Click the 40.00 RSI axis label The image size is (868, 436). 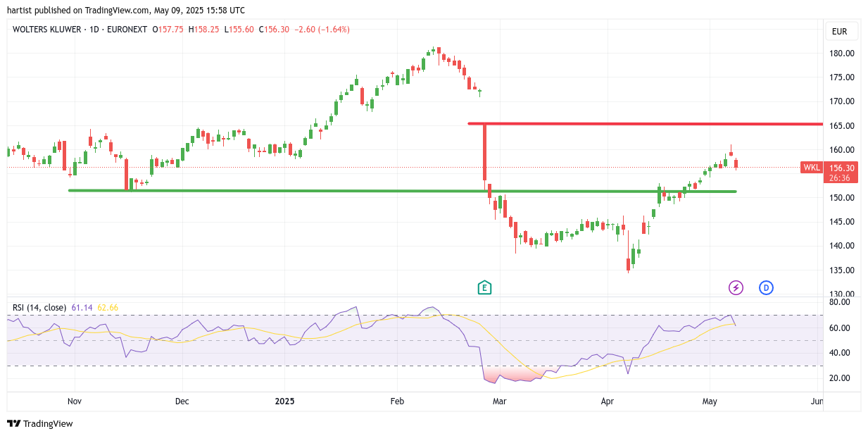point(840,353)
